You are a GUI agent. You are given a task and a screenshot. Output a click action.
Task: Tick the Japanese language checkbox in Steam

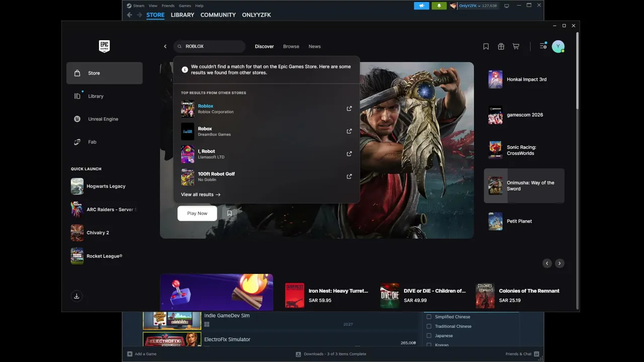point(429,335)
